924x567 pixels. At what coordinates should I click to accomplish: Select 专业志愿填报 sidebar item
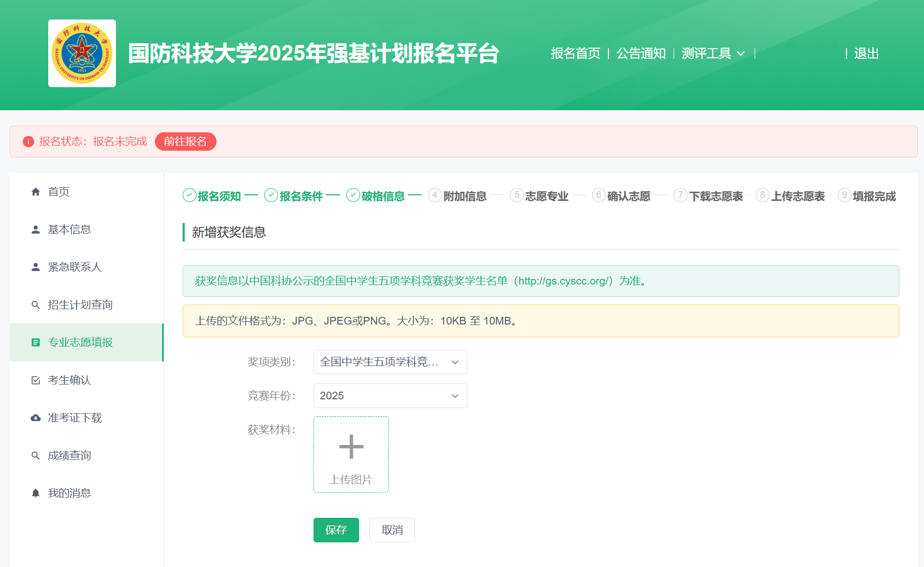click(86, 342)
